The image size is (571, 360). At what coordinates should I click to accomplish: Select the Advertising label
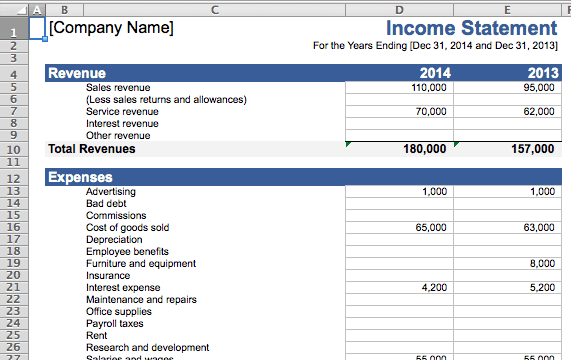(111, 192)
